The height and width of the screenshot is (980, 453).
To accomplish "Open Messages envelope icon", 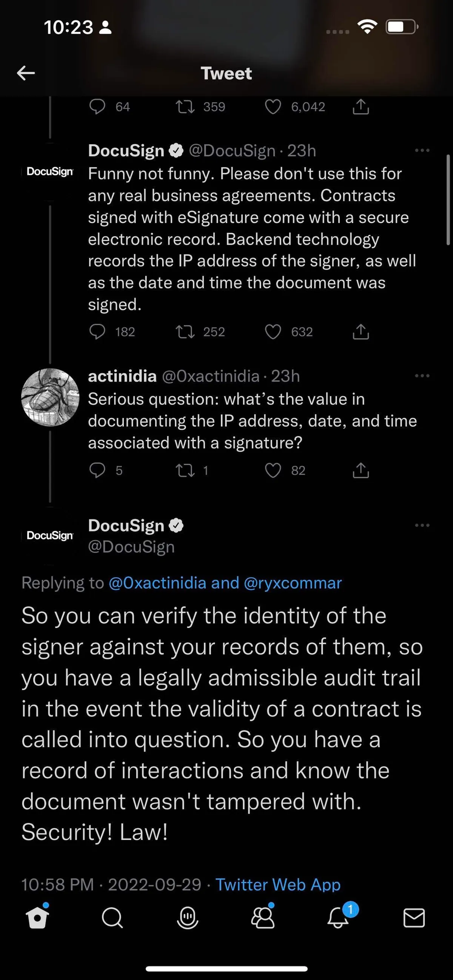I will coord(414,918).
